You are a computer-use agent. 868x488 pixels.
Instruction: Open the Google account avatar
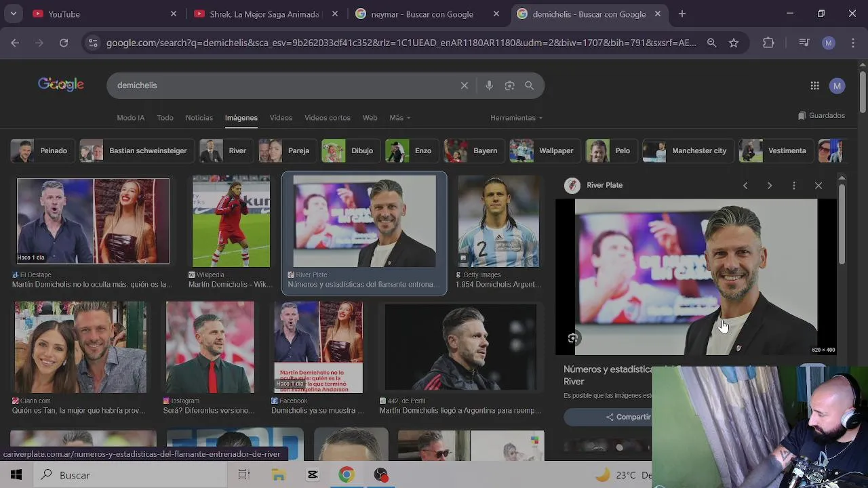pyautogui.click(x=837, y=85)
